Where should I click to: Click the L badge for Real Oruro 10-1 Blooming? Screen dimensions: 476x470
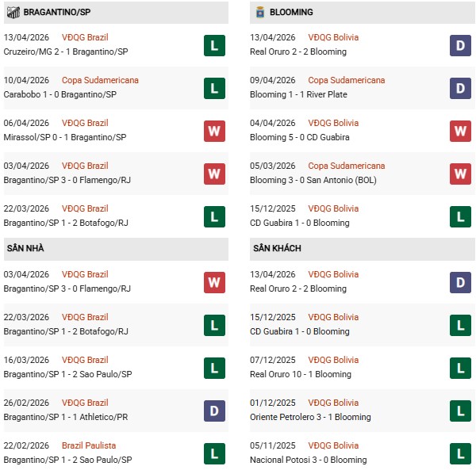click(461, 368)
